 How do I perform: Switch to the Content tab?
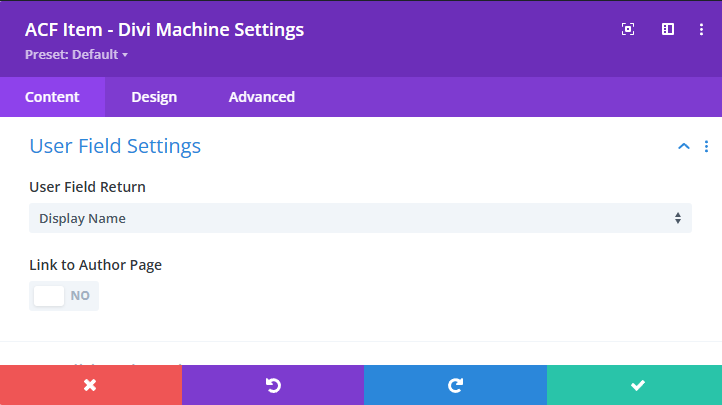click(x=52, y=97)
